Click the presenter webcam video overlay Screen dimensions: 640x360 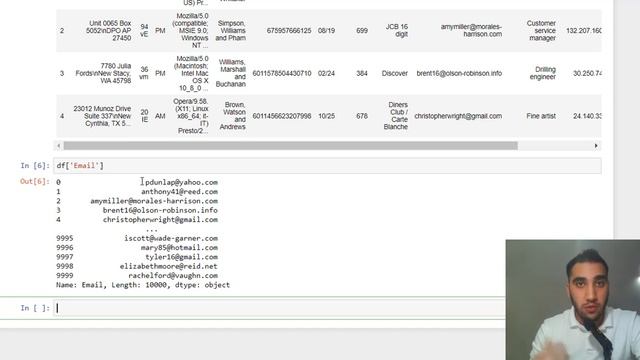(x=573, y=300)
